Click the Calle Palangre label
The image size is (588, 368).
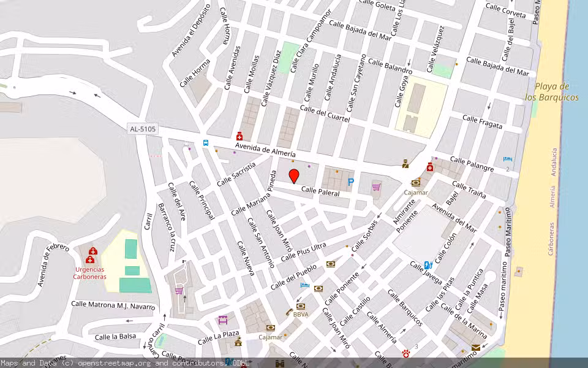[472, 164]
